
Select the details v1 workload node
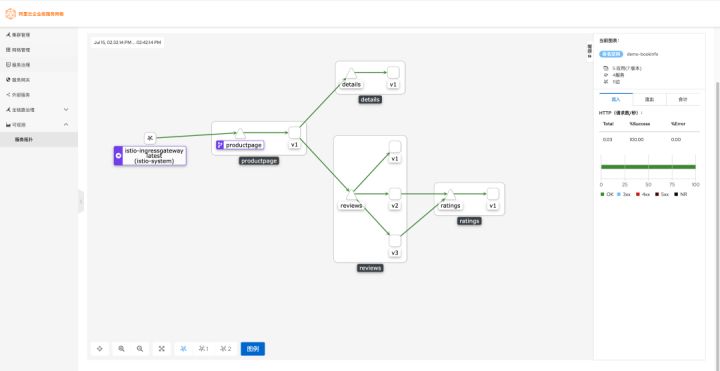click(x=393, y=73)
